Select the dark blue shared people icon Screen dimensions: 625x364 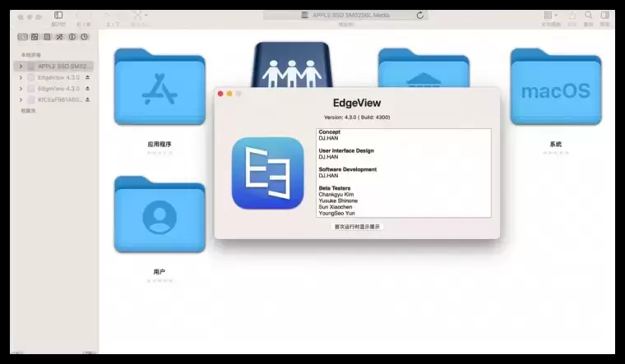[x=292, y=65]
